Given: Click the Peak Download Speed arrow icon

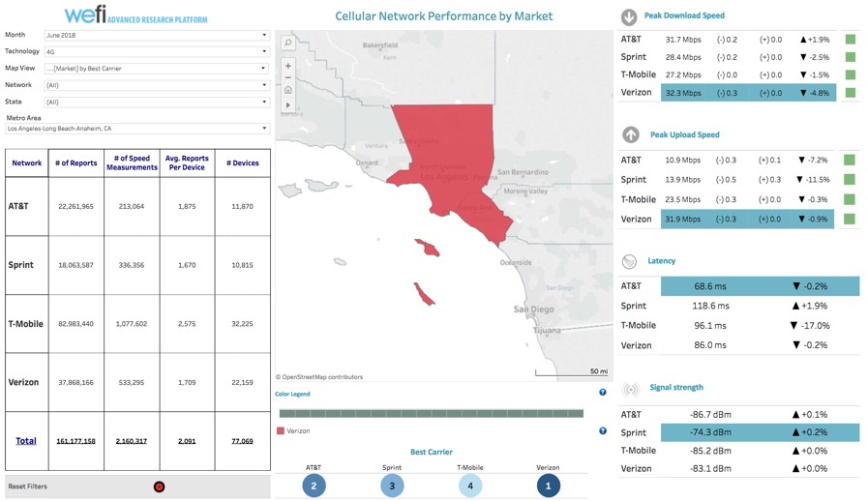Looking at the screenshot, I should [x=628, y=17].
